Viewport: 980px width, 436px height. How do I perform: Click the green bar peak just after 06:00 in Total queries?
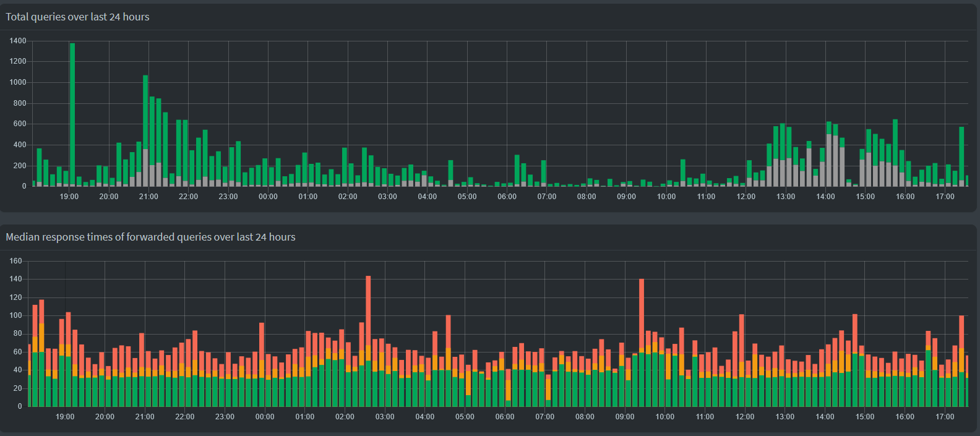click(517, 168)
